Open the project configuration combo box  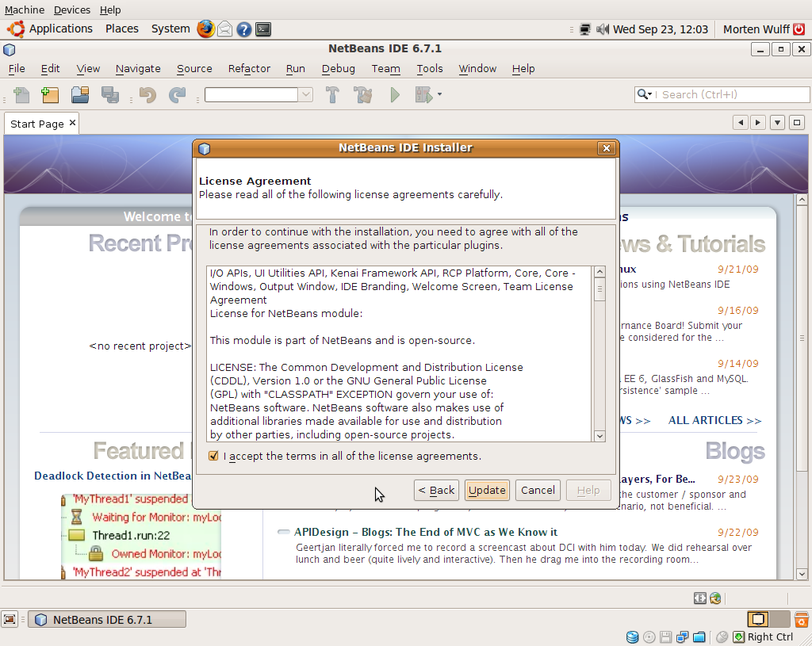coord(259,95)
